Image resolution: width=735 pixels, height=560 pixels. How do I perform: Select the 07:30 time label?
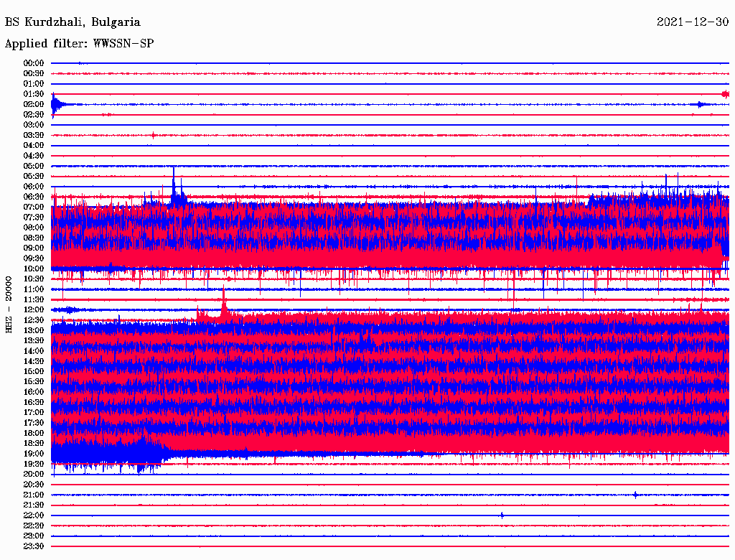coord(34,218)
